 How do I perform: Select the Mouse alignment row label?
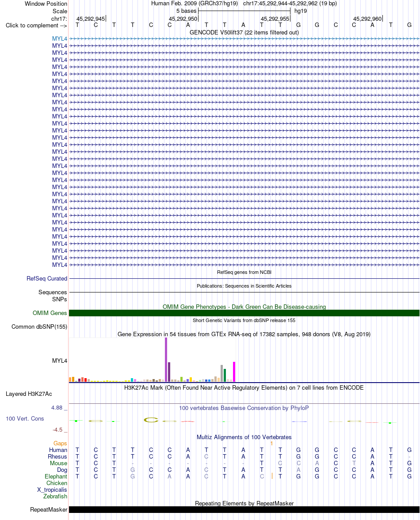58,463
